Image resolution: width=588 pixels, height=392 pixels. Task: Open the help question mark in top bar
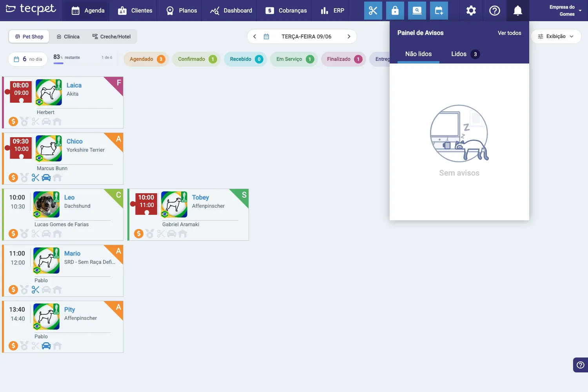click(x=494, y=11)
